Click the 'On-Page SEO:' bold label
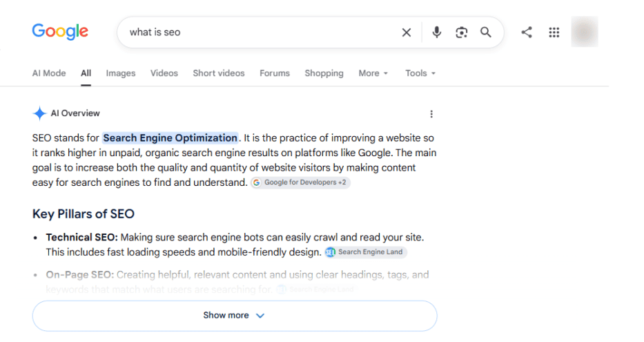Viewport: 644px width, 342px height. point(79,274)
